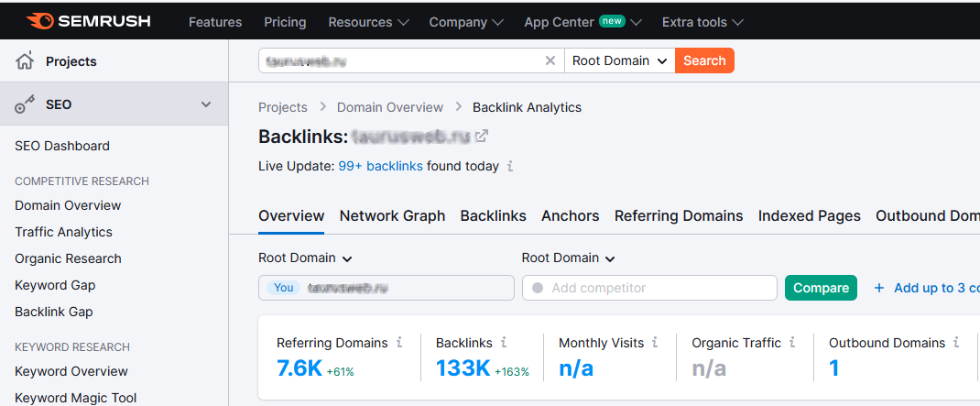Image resolution: width=980 pixels, height=406 pixels.
Task: Click info icon beside Backlinks metric
Action: 504,343
